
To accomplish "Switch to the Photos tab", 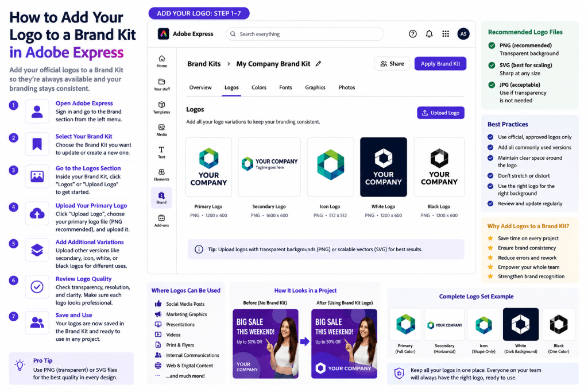I will pyautogui.click(x=347, y=87).
